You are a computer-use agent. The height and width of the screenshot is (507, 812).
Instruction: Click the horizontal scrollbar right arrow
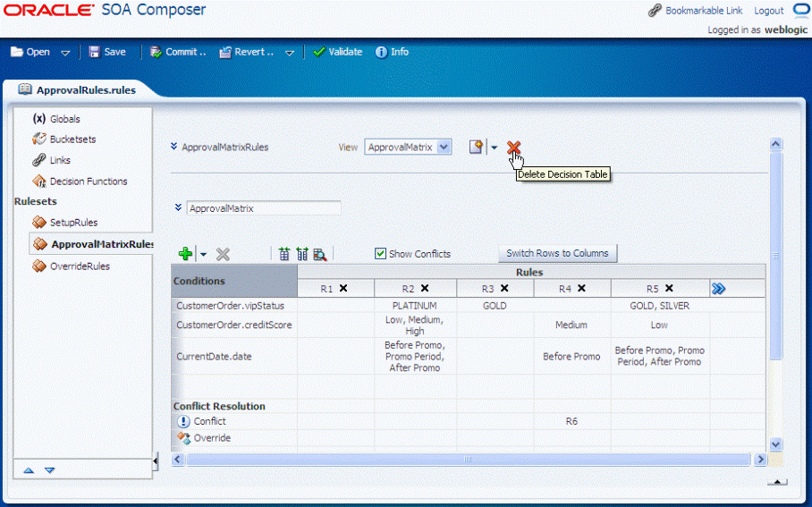(760, 460)
